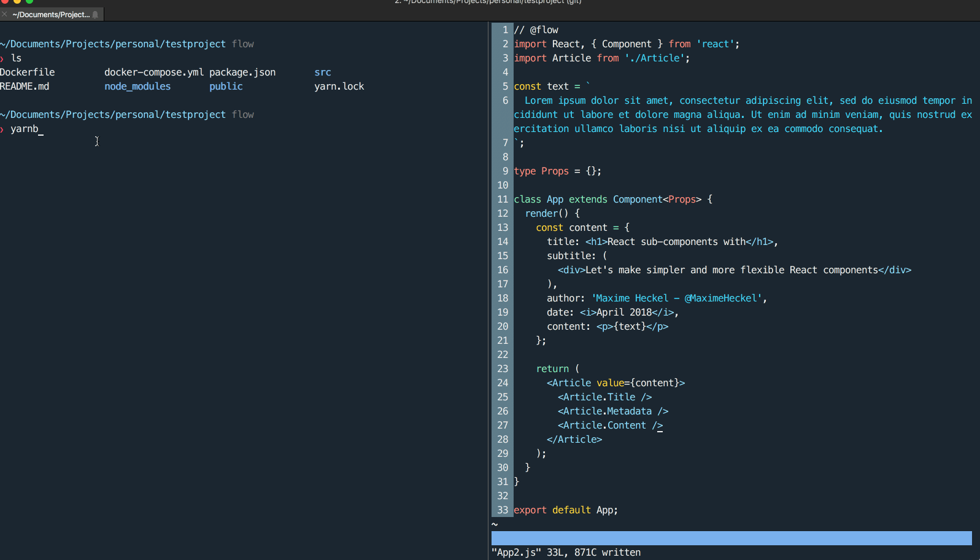Click the yellow minimize window button
The image size is (980, 560).
(17, 1)
